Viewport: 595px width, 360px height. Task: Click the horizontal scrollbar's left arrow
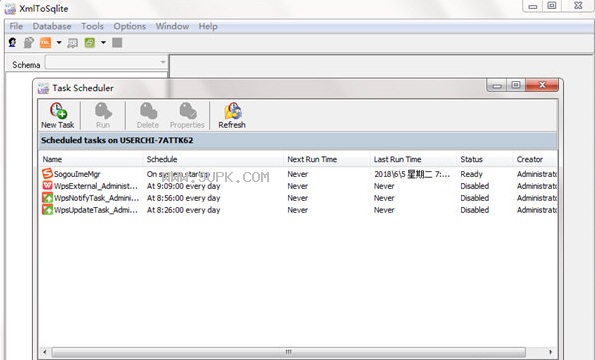point(45,352)
